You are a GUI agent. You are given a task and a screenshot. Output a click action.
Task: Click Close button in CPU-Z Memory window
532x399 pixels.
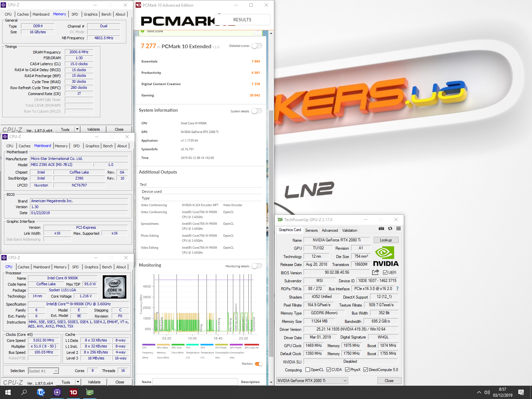coord(119,129)
